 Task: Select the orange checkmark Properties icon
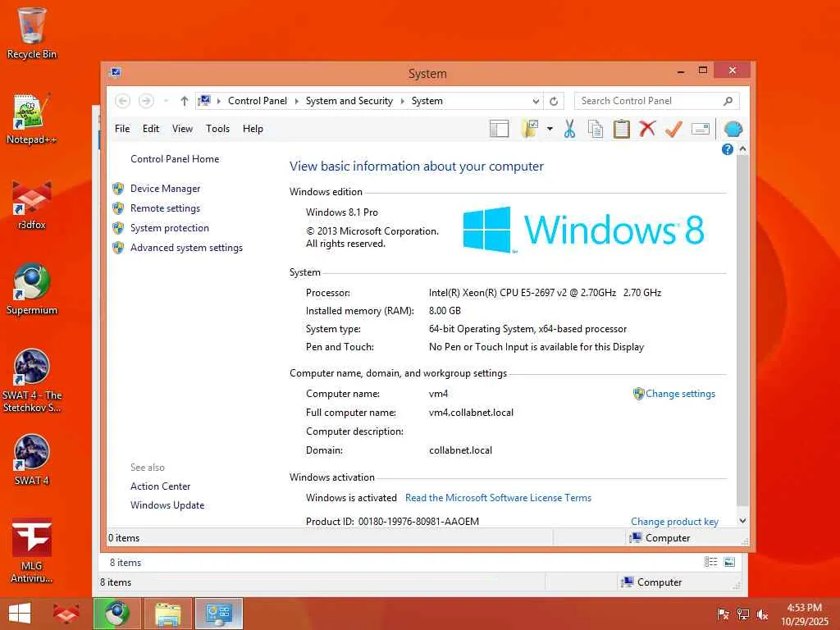coord(673,129)
